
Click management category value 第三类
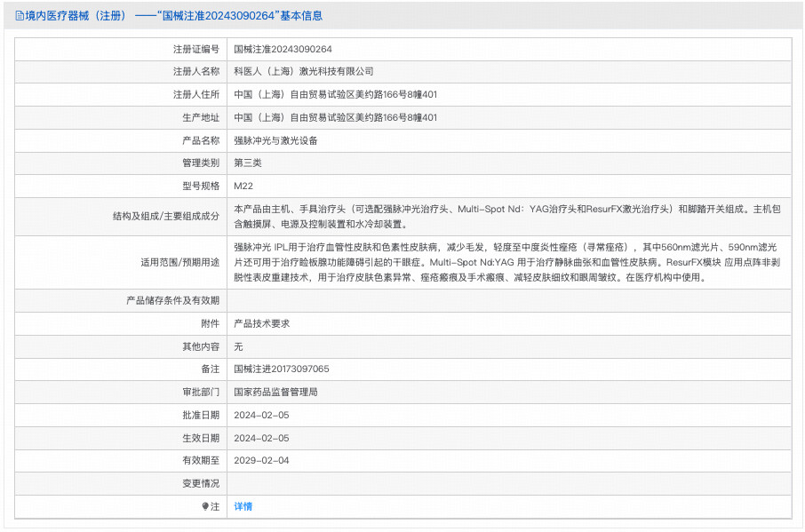point(248,163)
